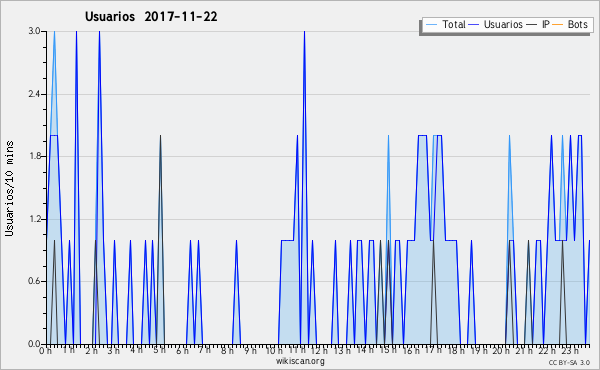Click the '2.4' y-axis value
Screen dimensions: 600x370
tap(34, 94)
